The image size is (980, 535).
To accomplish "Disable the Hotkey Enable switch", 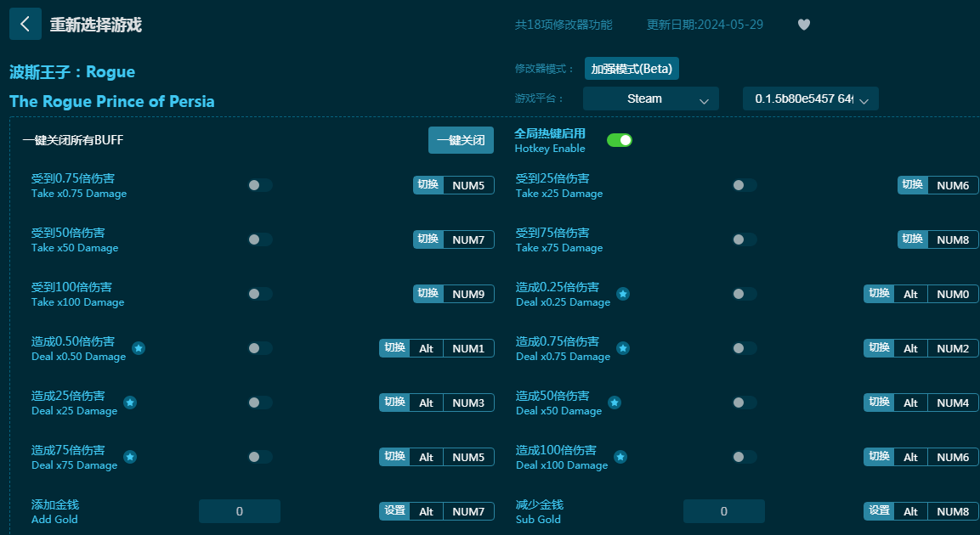I will (x=620, y=140).
